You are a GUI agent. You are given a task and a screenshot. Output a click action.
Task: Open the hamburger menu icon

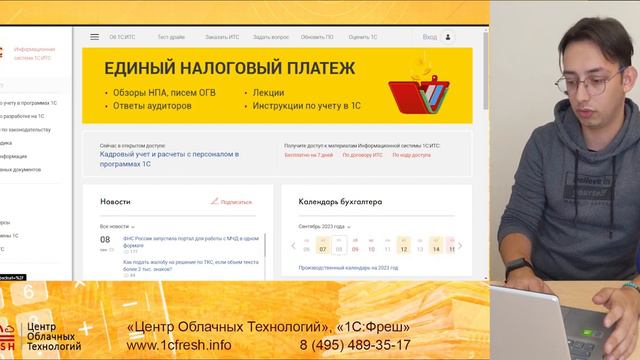[94, 37]
